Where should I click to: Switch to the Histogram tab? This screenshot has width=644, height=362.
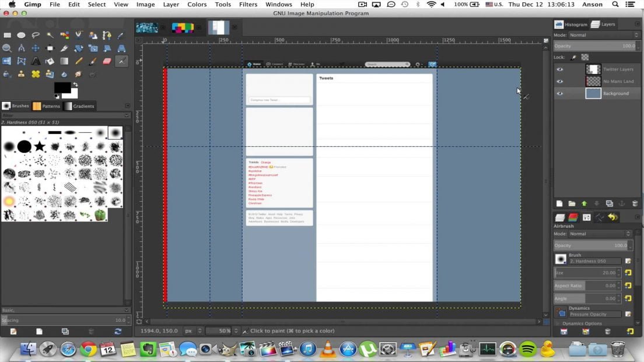coord(571,24)
